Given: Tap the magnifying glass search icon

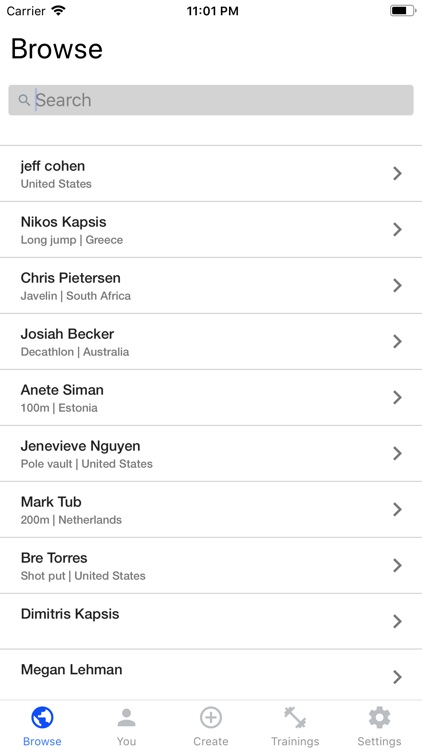Looking at the screenshot, I should (24, 100).
